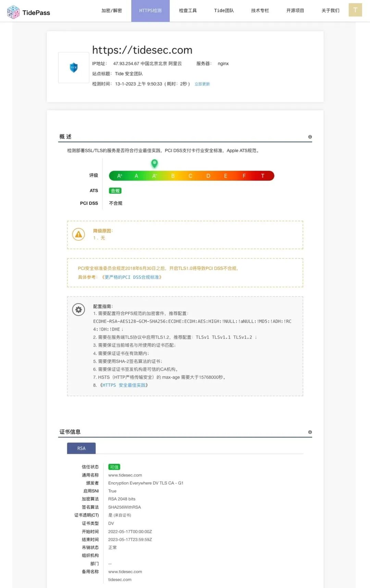Click the SHA256WithRSA signature value
The image size is (370, 588).
[124, 507]
